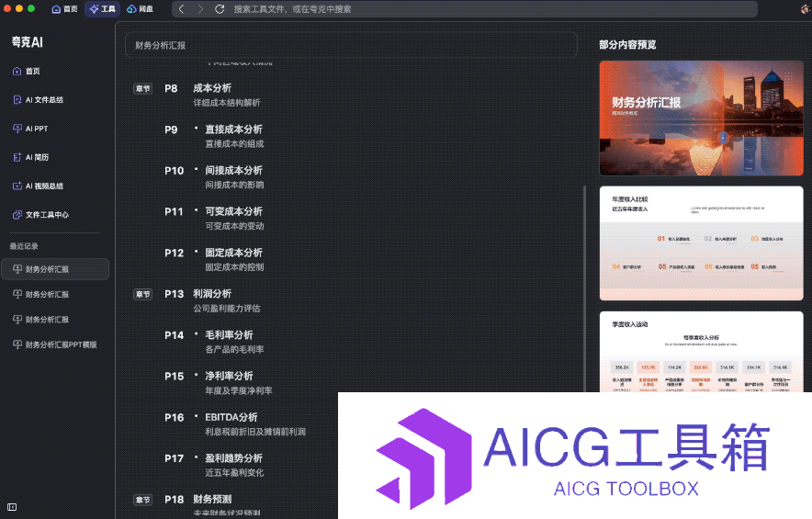812x519 pixels.
Task: Select 固定成本的控制 subtitle
Action: pos(234,266)
